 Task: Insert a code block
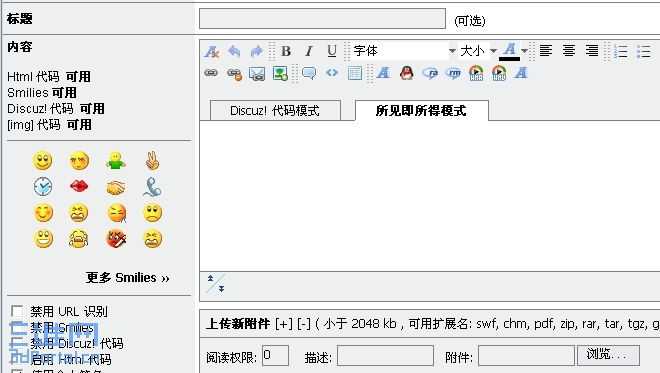pos(332,73)
